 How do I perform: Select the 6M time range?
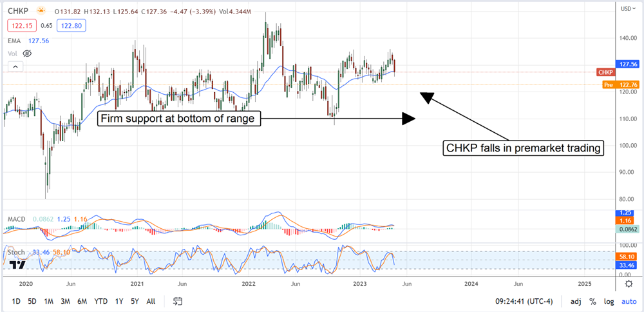pos(82,301)
